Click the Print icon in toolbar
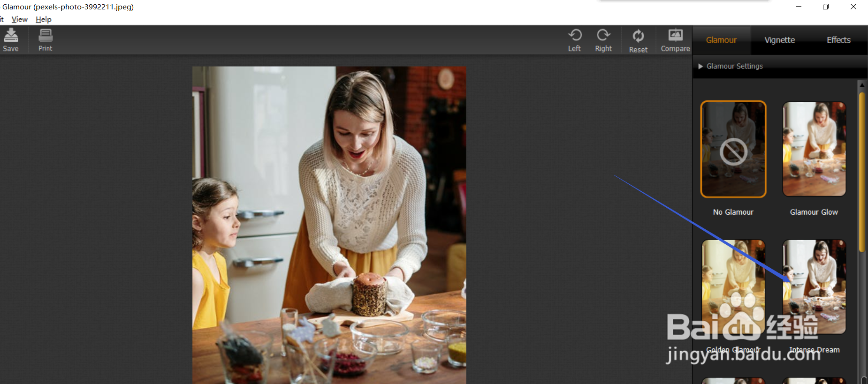The height and width of the screenshot is (384, 868). (x=46, y=39)
